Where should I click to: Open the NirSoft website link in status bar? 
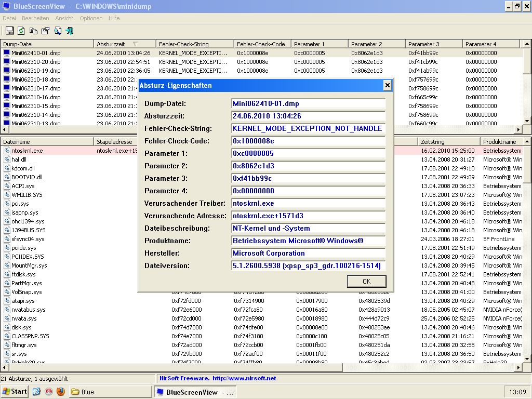tap(244, 378)
